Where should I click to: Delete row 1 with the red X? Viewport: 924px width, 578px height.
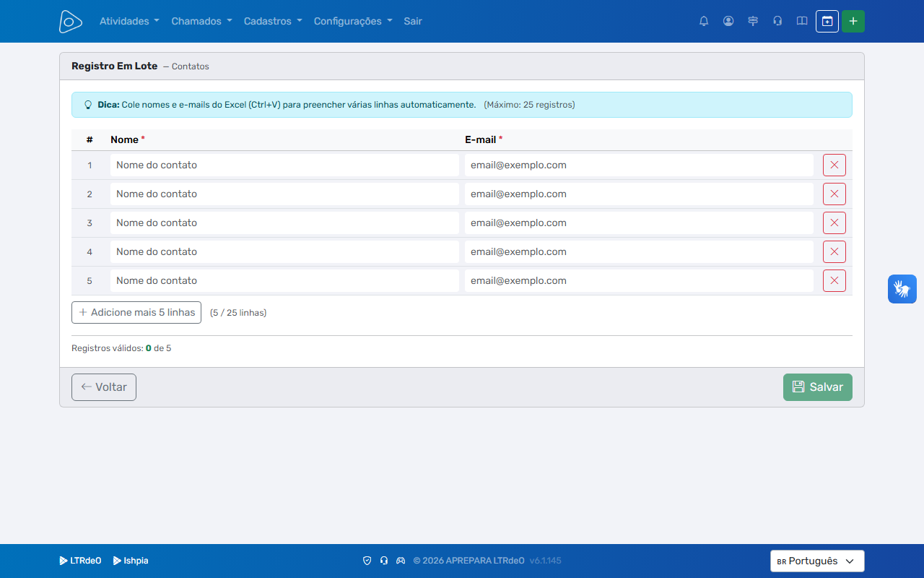[834, 165]
